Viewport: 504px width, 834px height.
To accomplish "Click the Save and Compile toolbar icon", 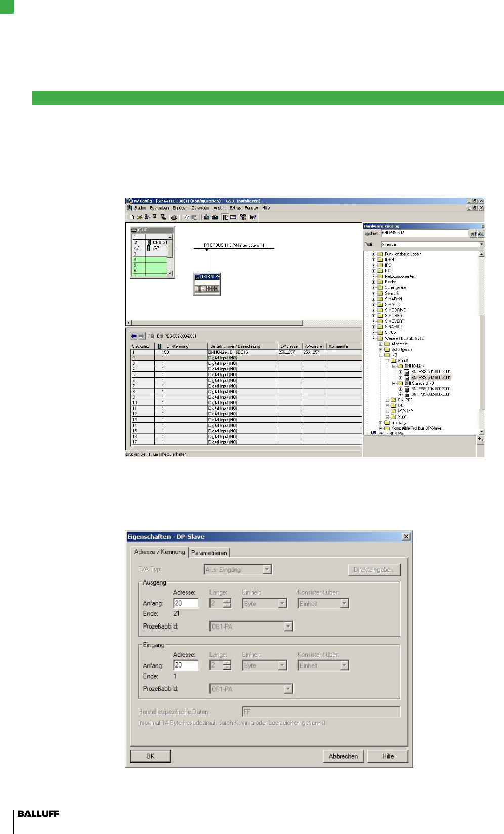I will tap(163, 217).
